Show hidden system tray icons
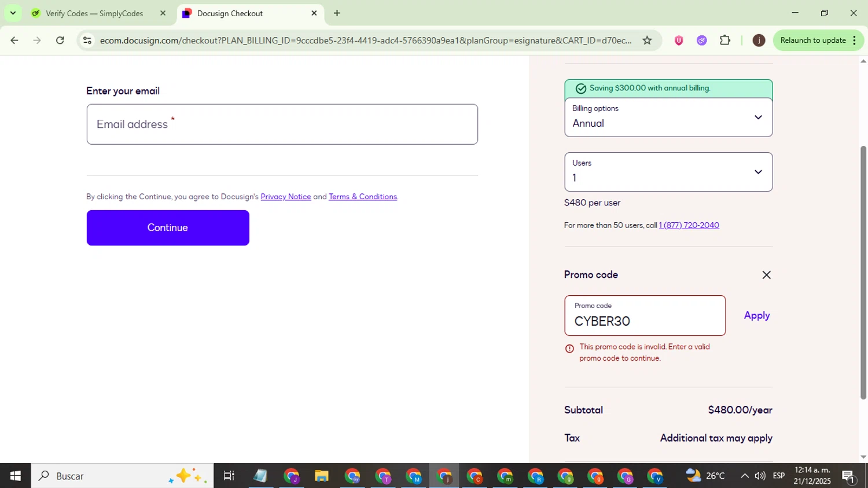 pyautogui.click(x=745, y=476)
